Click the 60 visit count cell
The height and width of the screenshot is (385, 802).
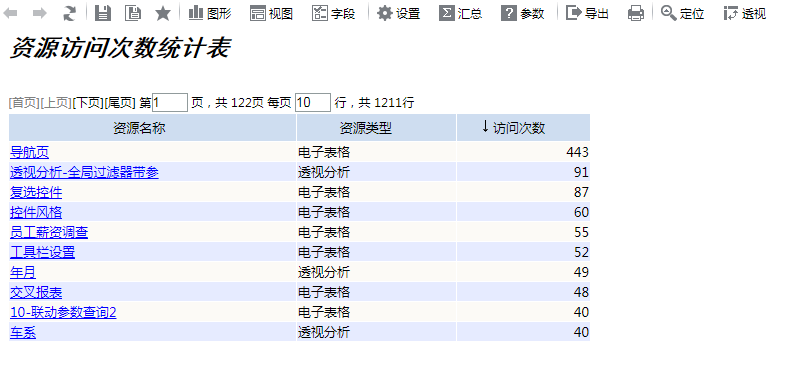(523, 212)
